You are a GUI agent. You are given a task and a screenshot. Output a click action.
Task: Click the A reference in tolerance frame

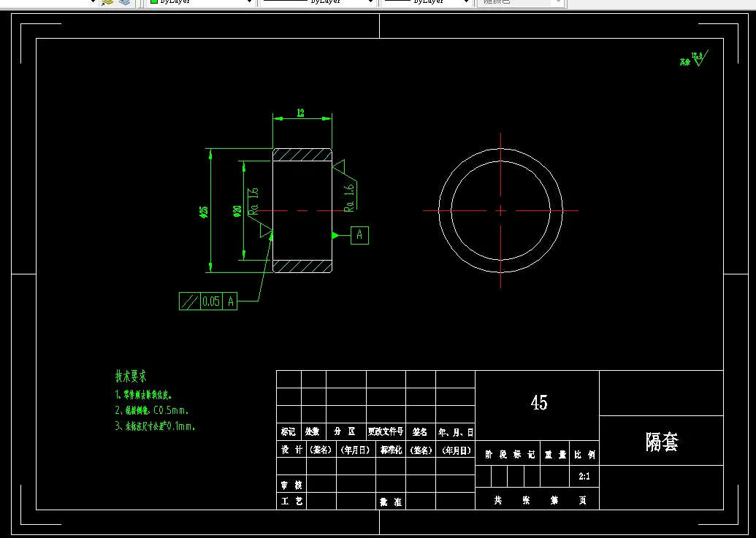[x=231, y=301]
